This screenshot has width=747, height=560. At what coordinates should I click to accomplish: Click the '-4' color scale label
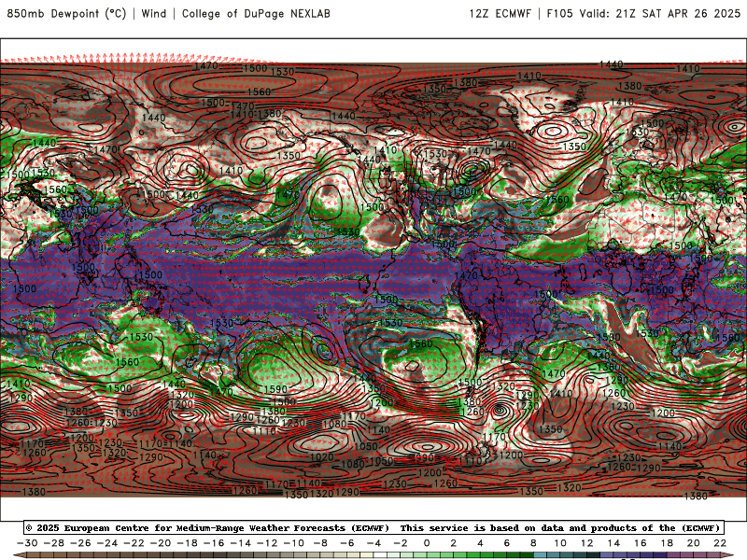pyautogui.click(x=374, y=543)
